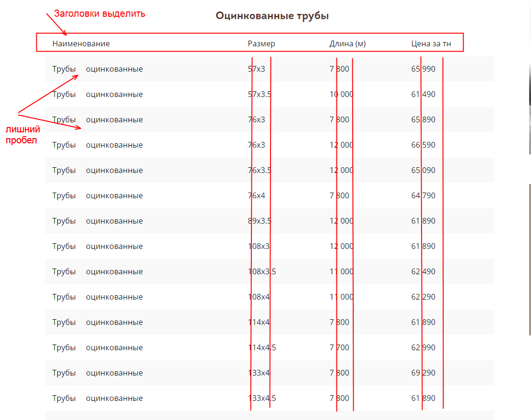This screenshot has width=531, height=420.
Task: Select size '76x3' in the 65 890 row
Action: [256, 120]
